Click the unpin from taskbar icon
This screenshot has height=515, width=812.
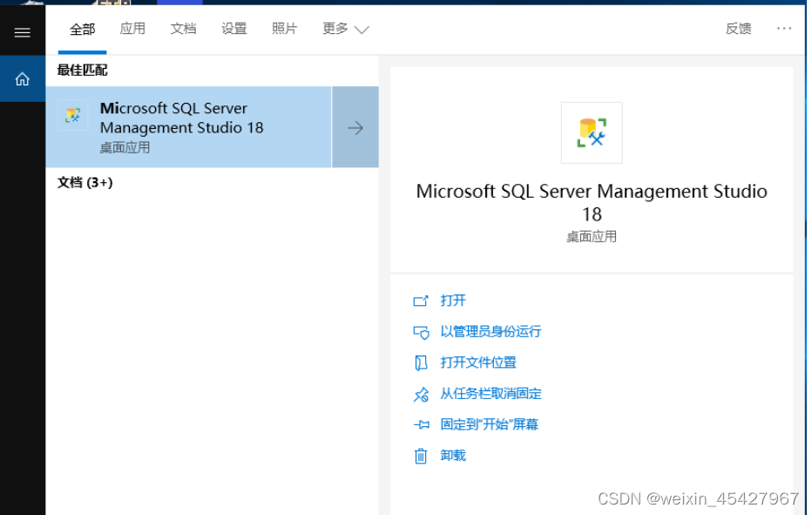[421, 394]
